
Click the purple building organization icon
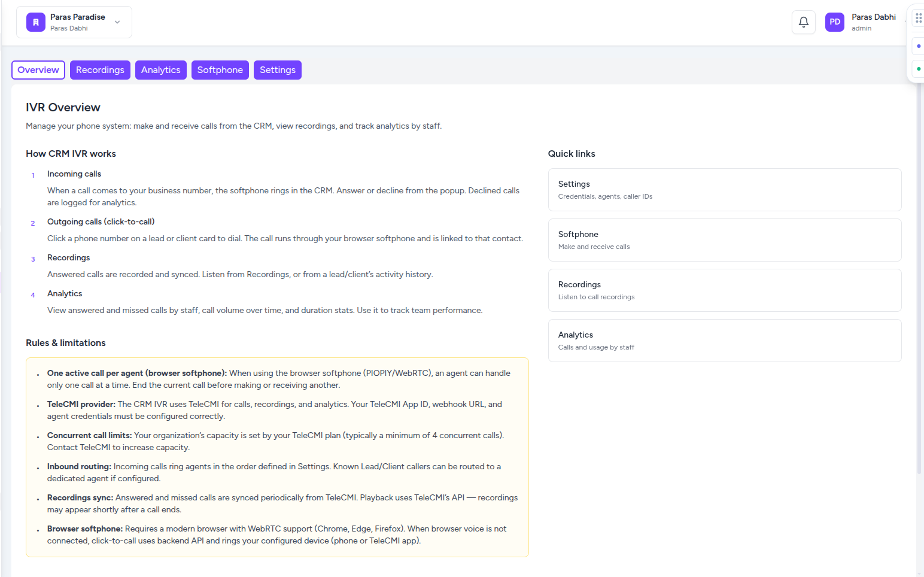[x=36, y=22]
